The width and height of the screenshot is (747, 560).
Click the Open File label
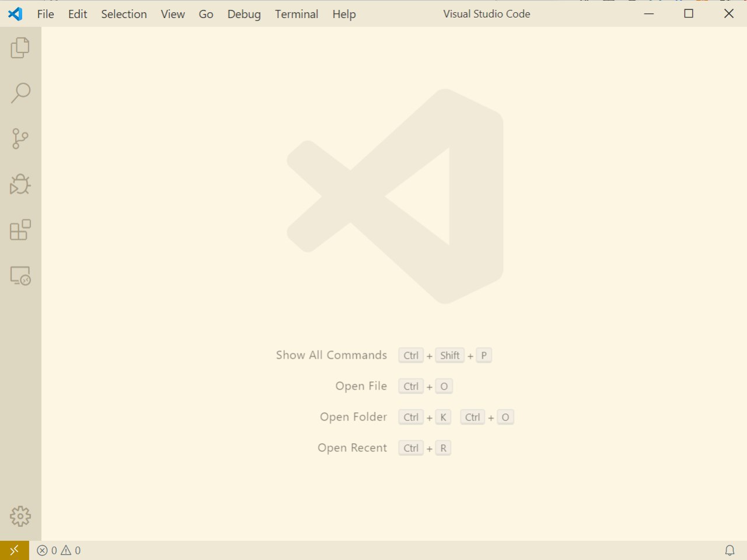pos(361,386)
